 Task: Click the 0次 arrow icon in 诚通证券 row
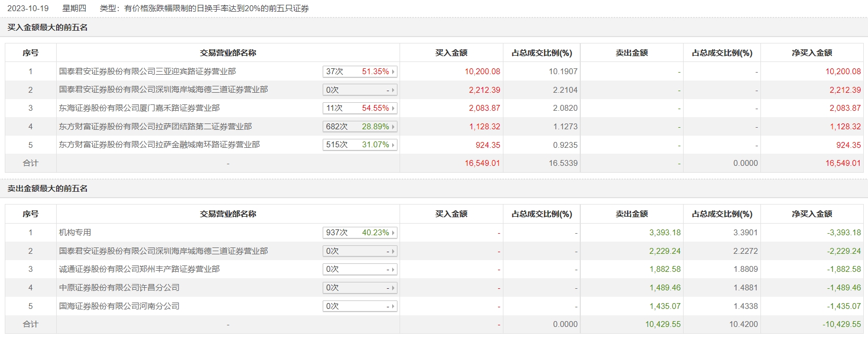point(393,269)
